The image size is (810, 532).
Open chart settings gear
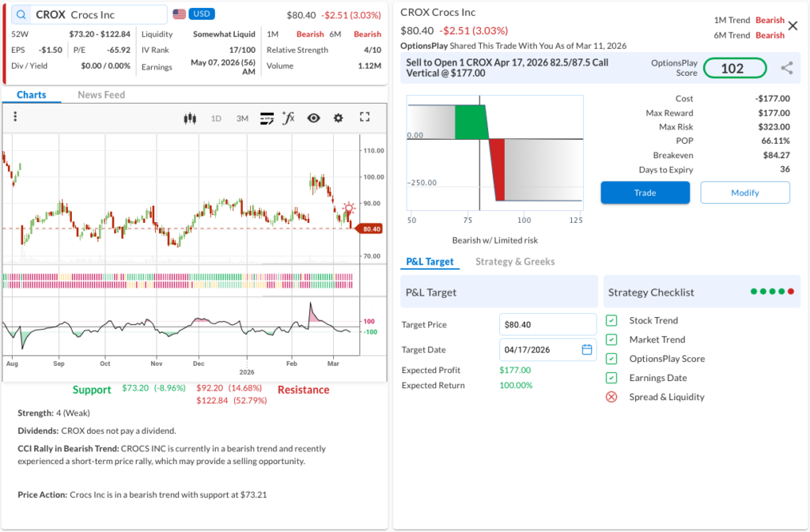339,119
